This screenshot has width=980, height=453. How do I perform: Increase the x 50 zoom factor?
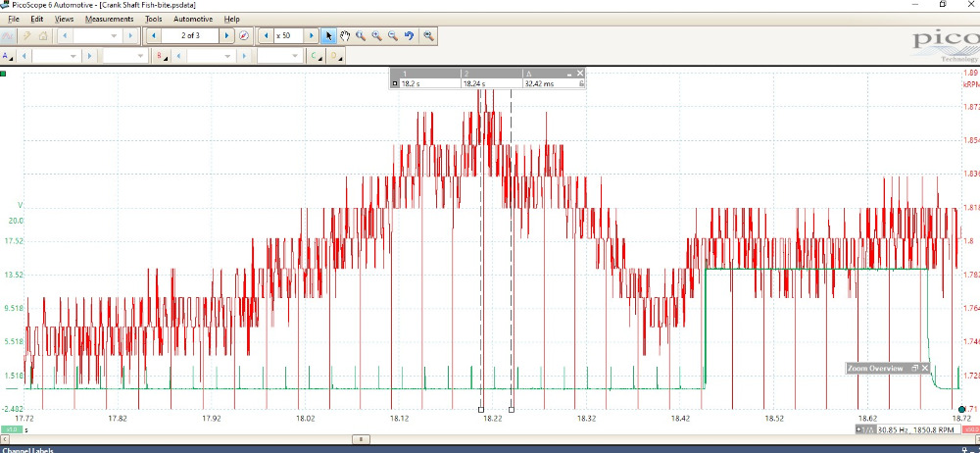pyautogui.click(x=313, y=36)
